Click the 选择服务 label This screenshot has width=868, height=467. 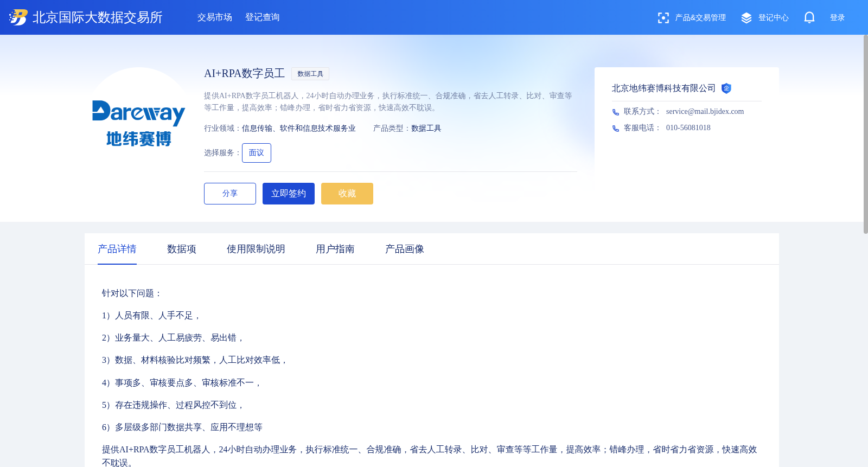[x=222, y=153]
